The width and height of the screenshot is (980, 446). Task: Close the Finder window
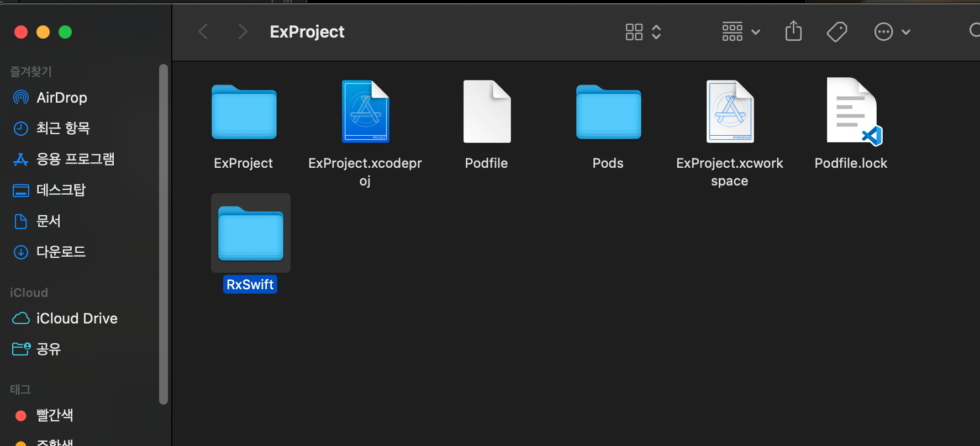(21, 32)
